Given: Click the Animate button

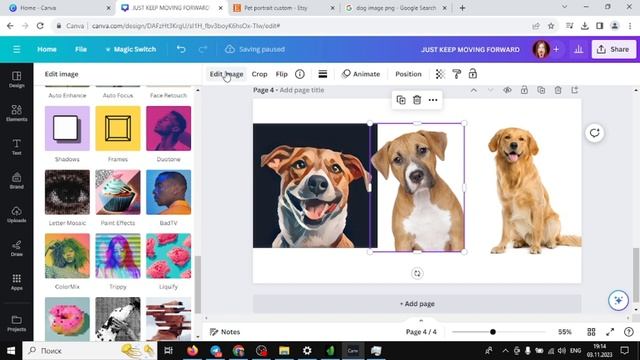Looking at the screenshot, I should point(361,74).
